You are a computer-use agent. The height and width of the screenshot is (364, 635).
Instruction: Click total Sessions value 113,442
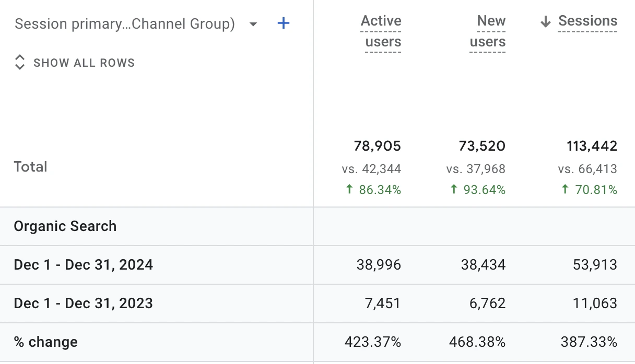[x=592, y=146]
